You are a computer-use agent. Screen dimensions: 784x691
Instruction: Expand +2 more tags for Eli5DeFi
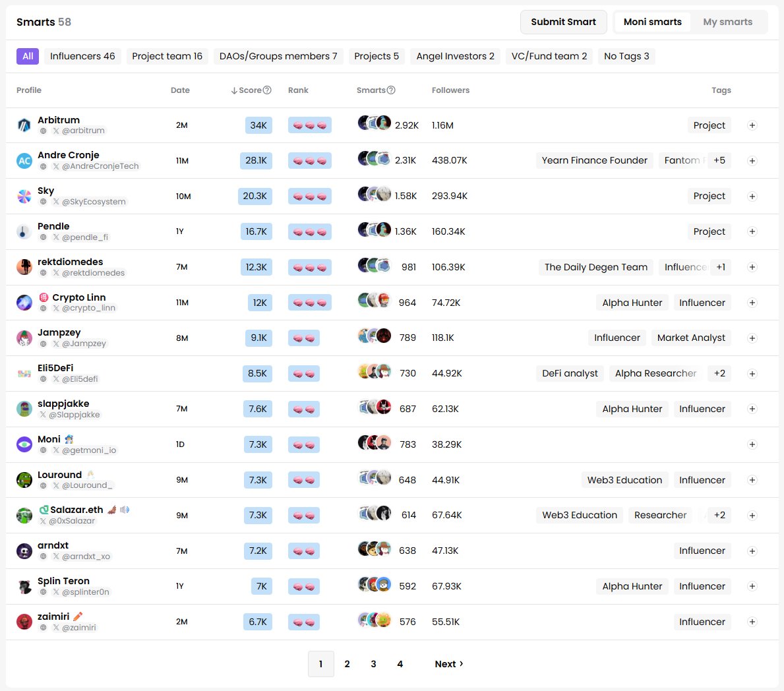pos(719,373)
